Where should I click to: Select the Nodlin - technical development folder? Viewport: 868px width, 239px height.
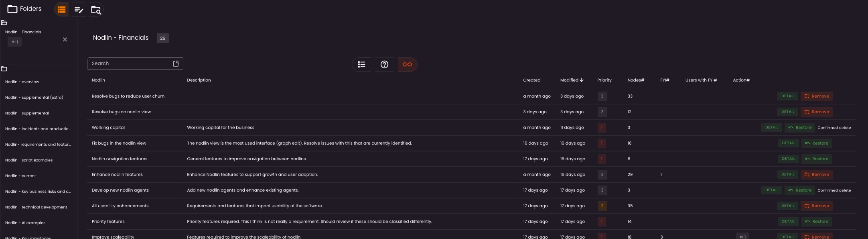click(36, 207)
